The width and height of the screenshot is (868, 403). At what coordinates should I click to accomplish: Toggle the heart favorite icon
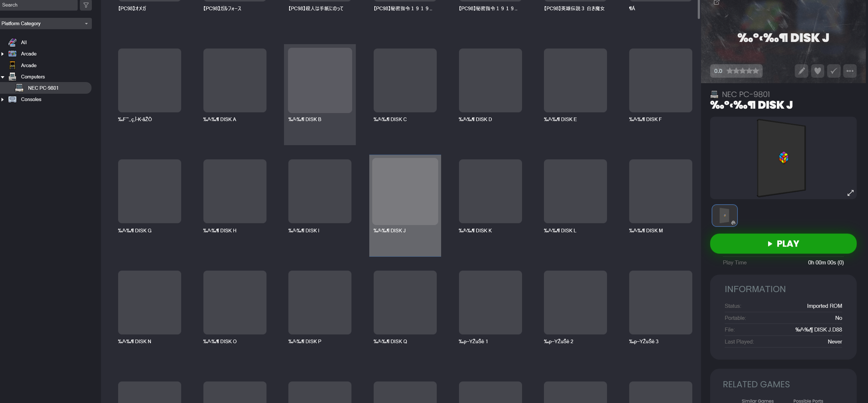pos(818,71)
